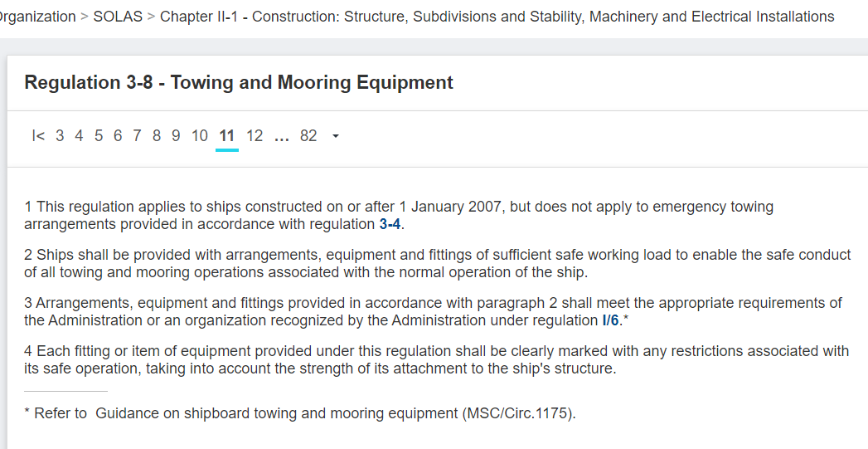Open the SOLAS breadcrumb
The image size is (868, 449).
point(118,17)
